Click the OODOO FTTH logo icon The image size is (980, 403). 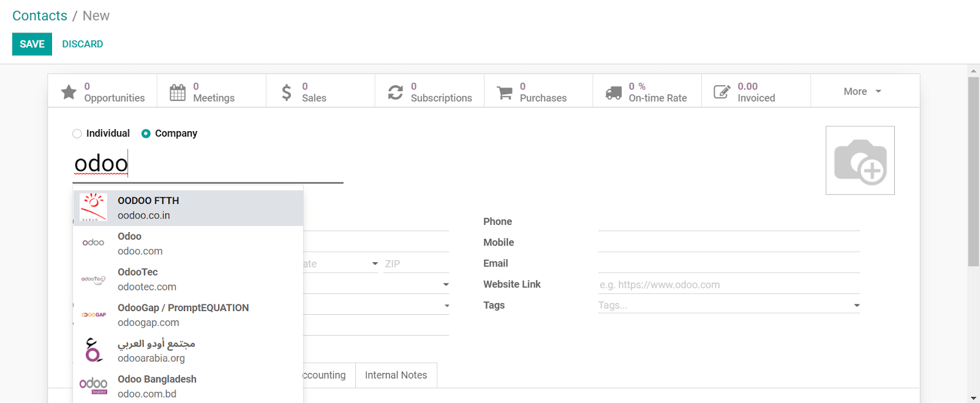tap(94, 208)
